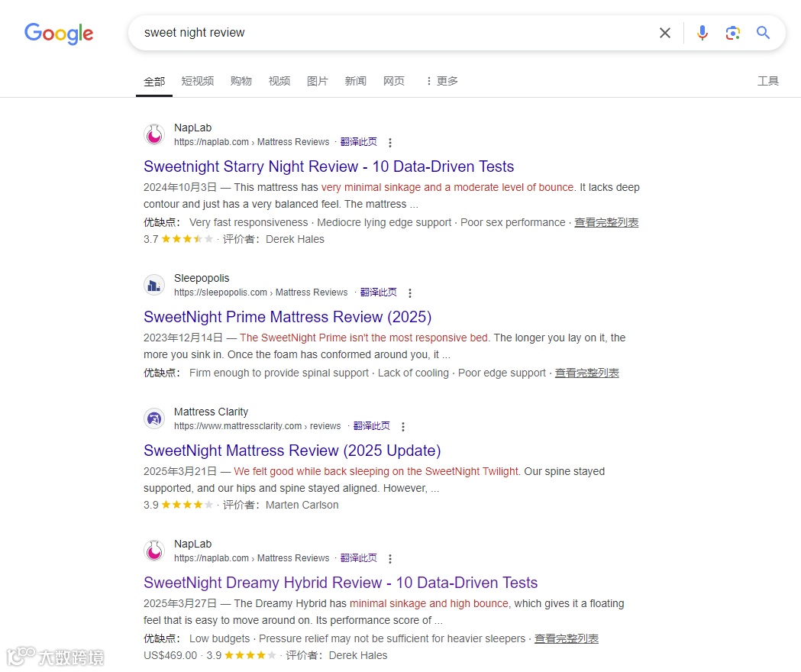The height and width of the screenshot is (672, 801).
Task: View full pros and cons for Starry Night
Action: point(606,222)
